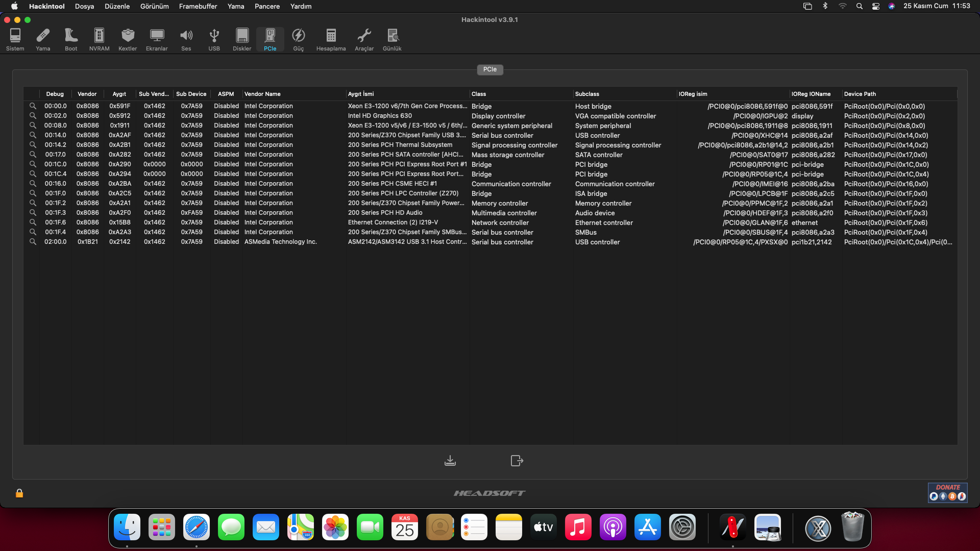Select the ASMedia Technology Inc. row
Viewport: 980px width, 551px height.
tap(280, 242)
